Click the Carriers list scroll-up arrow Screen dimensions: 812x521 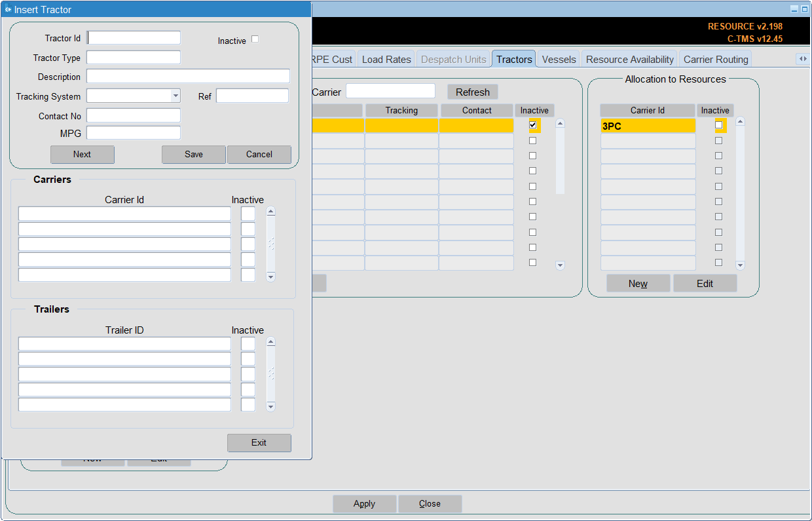pos(271,212)
